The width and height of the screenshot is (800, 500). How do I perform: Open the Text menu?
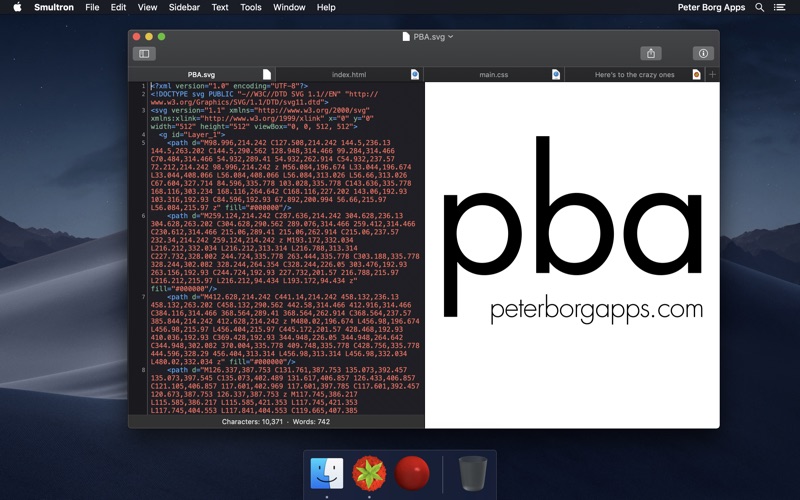[x=220, y=7]
